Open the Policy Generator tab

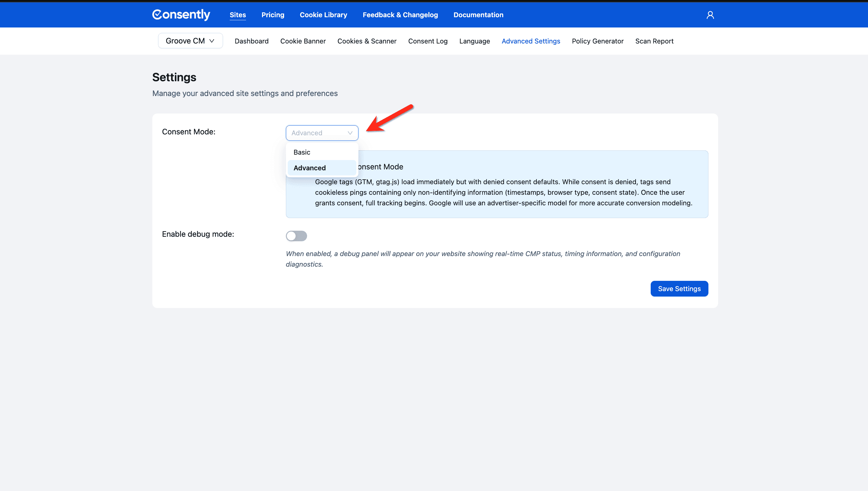[x=597, y=41]
